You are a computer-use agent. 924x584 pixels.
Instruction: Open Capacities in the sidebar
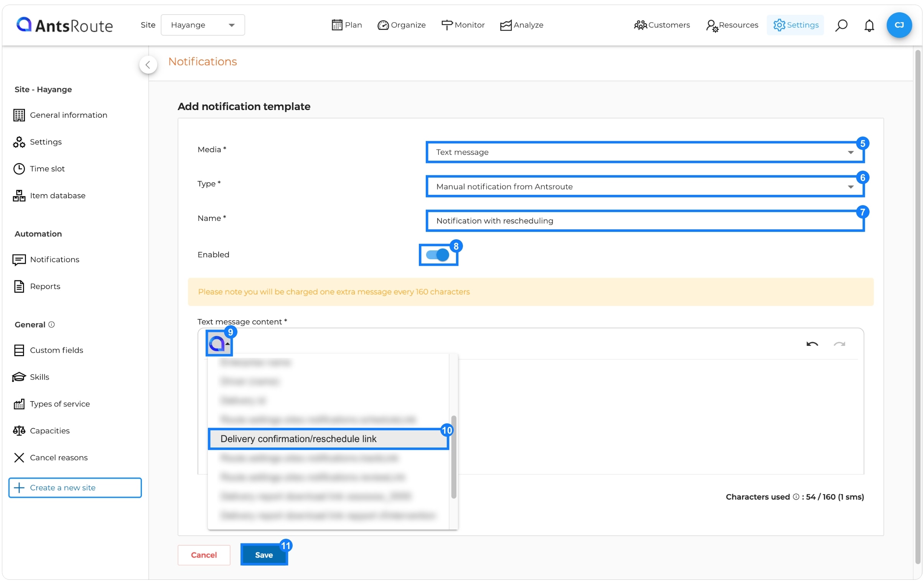[41, 431]
